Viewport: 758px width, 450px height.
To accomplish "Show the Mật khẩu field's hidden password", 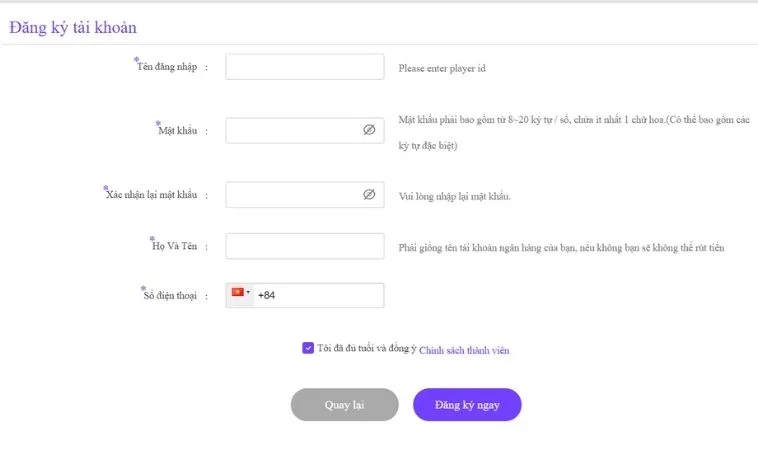I will pos(368,130).
